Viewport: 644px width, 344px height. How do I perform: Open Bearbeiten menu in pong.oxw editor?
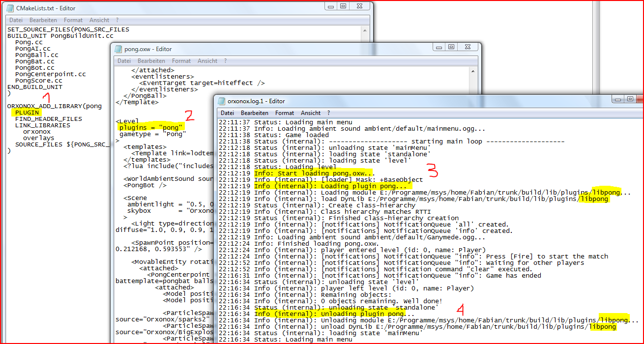click(x=151, y=61)
